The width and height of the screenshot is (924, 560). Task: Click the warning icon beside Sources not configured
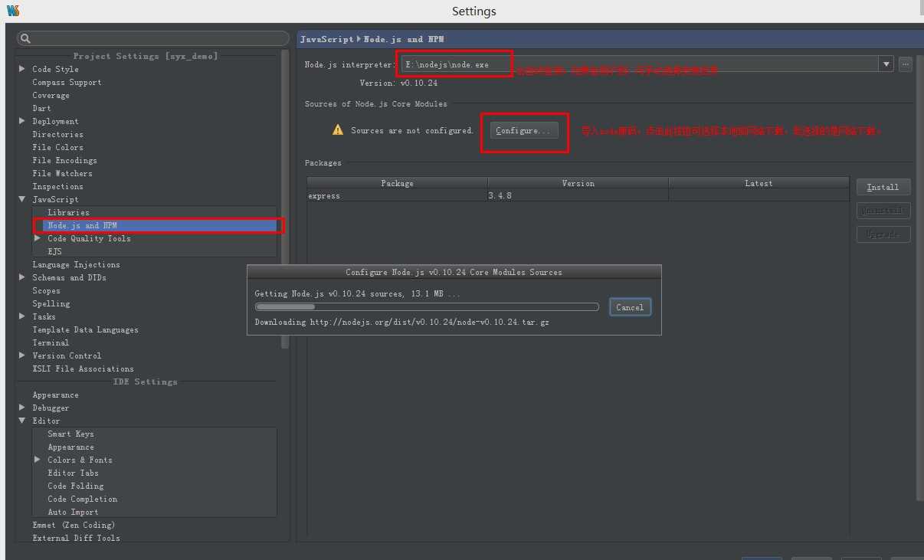[338, 130]
